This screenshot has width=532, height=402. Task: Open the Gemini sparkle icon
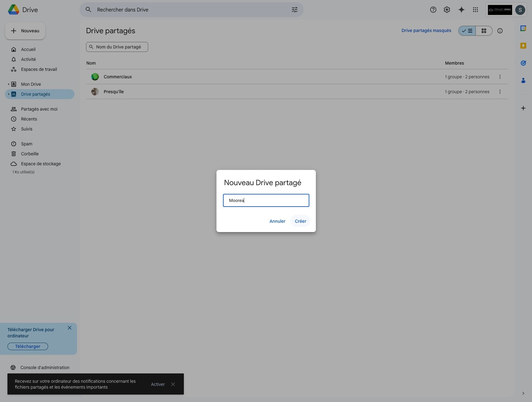tap(461, 10)
